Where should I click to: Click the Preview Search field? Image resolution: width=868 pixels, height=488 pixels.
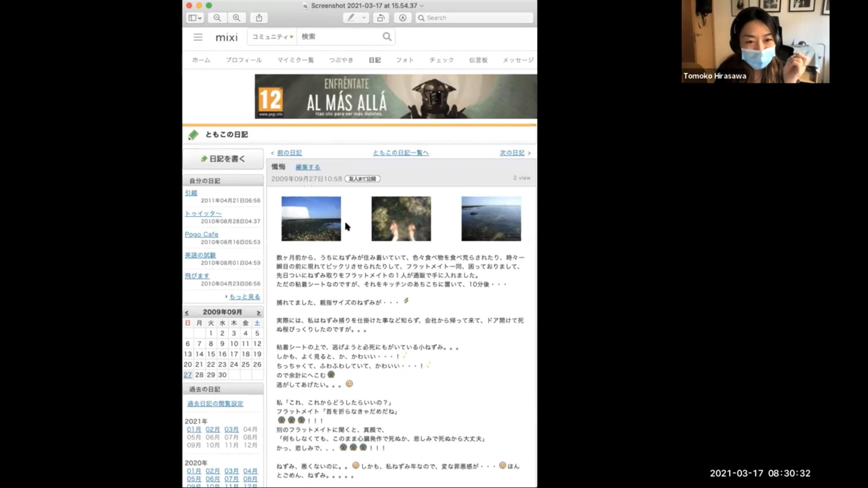click(475, 18)
